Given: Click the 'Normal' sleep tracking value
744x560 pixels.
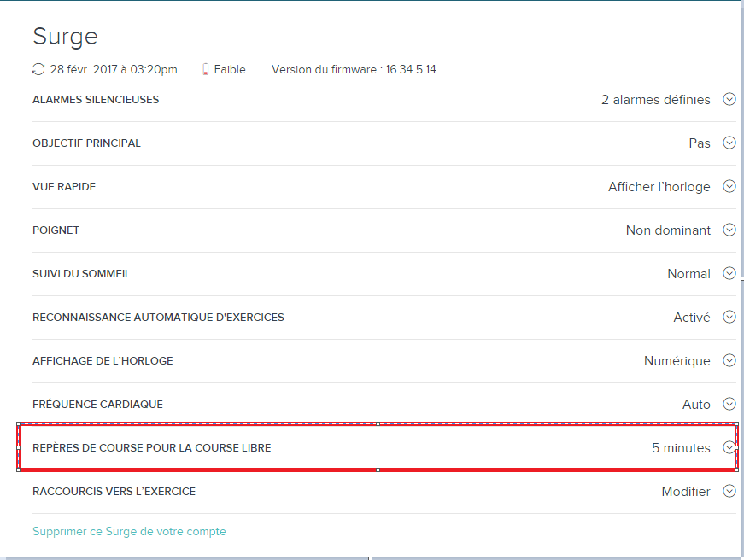Looking at the screenshot, I should pos(688,274).
